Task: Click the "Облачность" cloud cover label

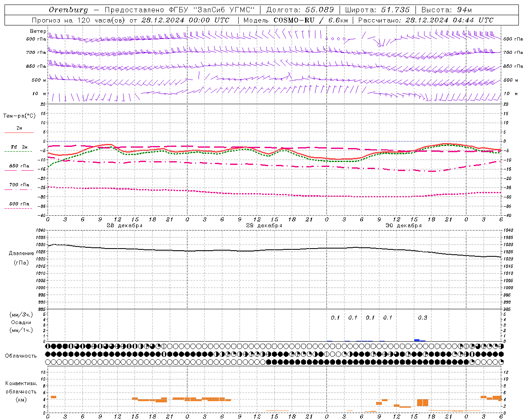Action: click(21, 356)
